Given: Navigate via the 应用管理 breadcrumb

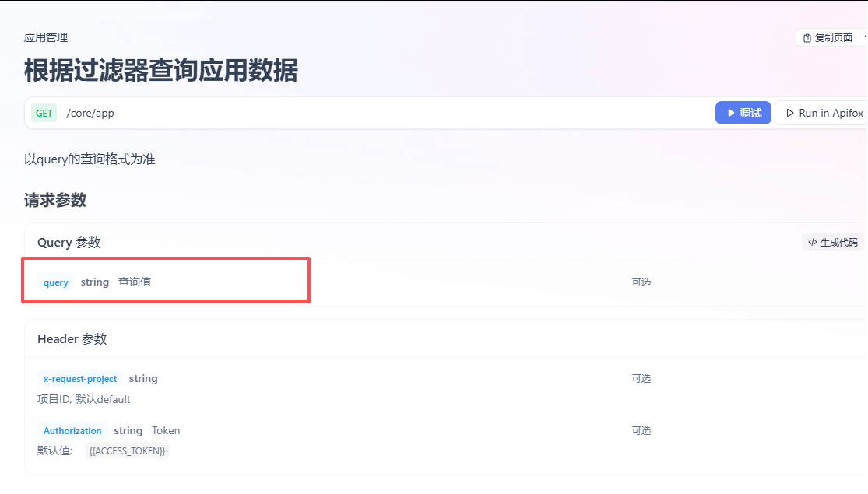Looking at the screenshot, I should click(x=44, y=37).
